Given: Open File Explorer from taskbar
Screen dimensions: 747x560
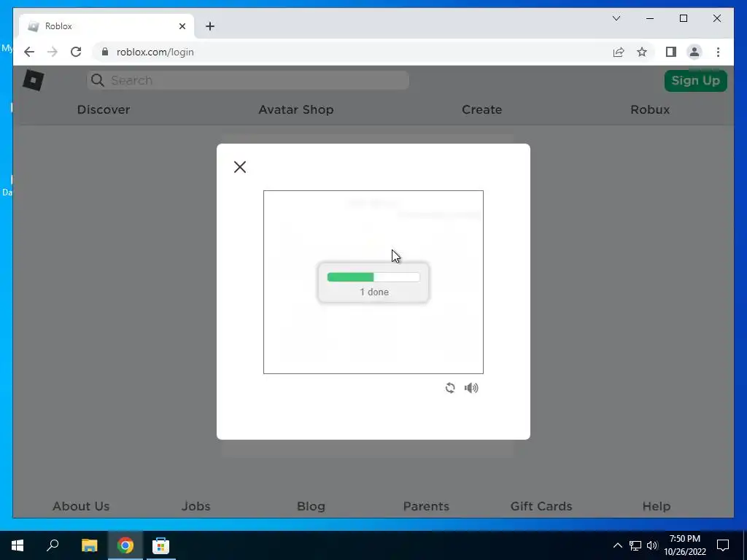Looking at the screenshot, I should [x=89, y=545].
